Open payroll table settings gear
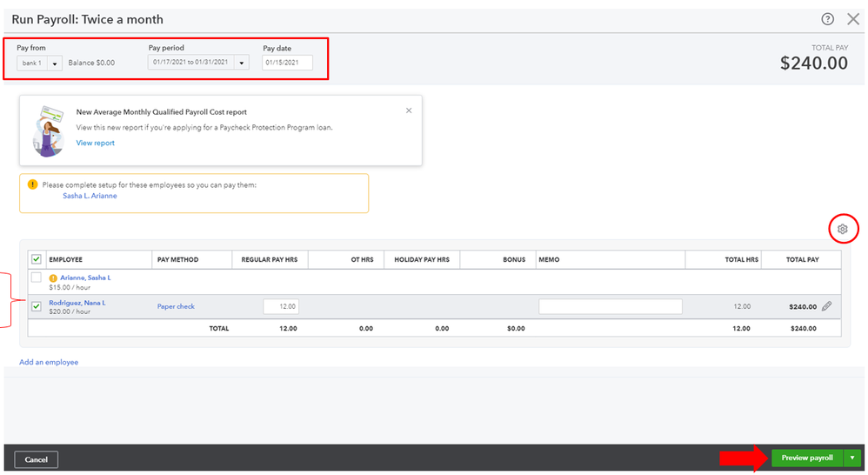This screenshot has height=475, width=868. 843,229
